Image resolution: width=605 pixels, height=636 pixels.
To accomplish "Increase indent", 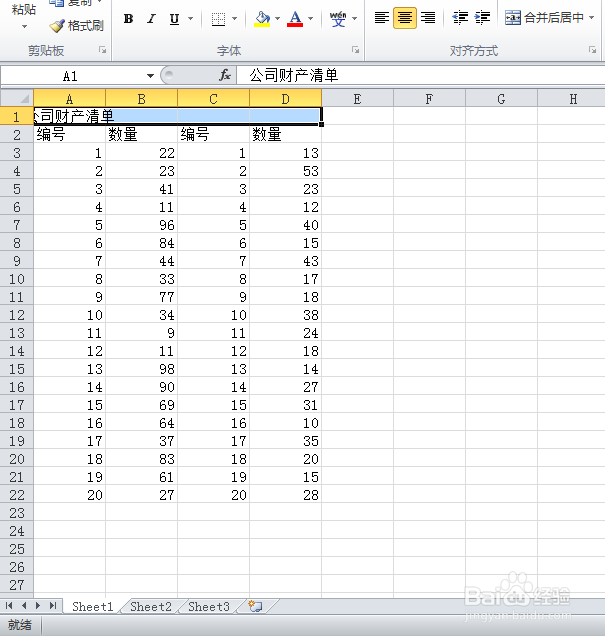I will (x=482, y=18).
